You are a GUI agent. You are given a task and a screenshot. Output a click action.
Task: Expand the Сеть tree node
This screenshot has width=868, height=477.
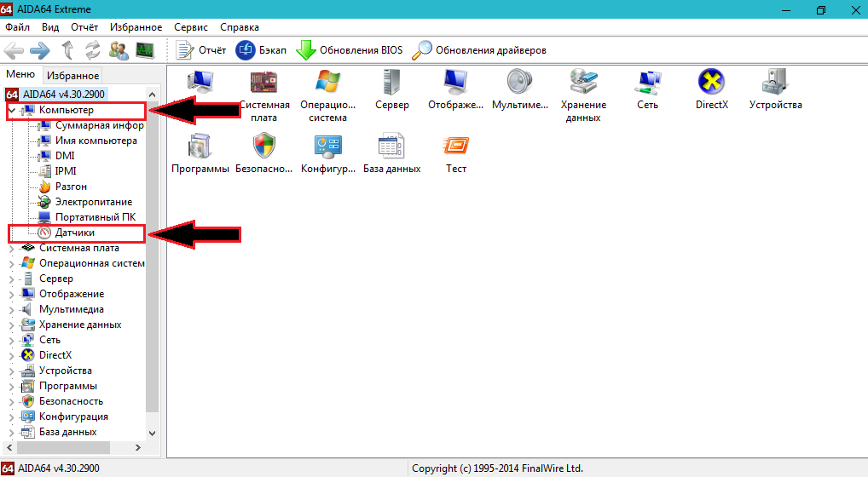point(12,341)
